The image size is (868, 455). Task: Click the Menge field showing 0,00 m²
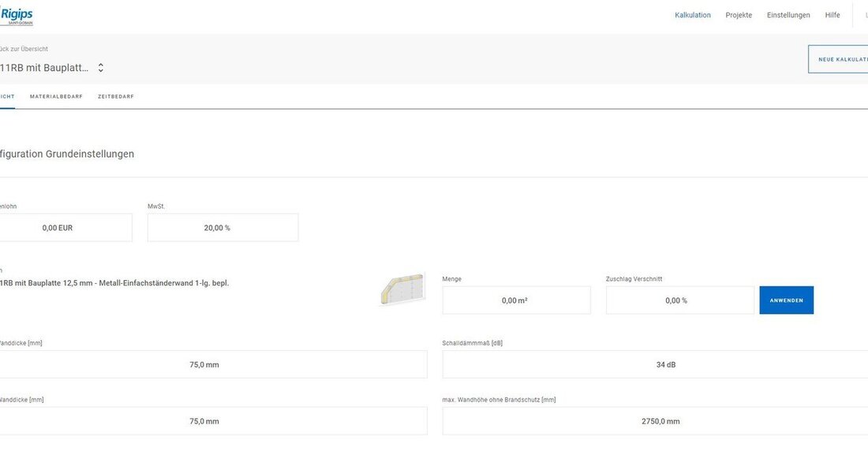(516, 300)
